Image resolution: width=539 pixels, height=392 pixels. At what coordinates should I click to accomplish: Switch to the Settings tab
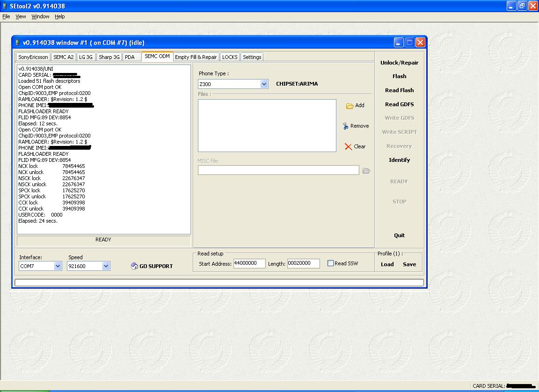252,57
